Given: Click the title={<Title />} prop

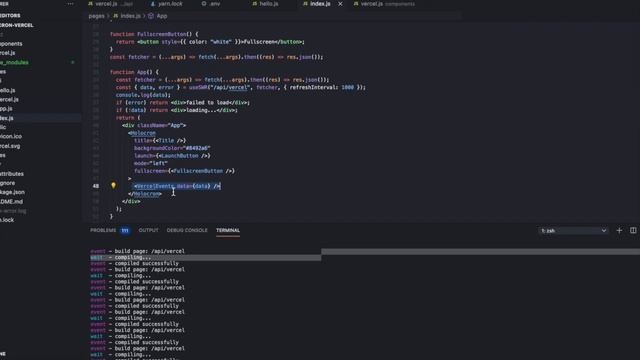Looking at the screenshot, I should click(x=160, y=140).
